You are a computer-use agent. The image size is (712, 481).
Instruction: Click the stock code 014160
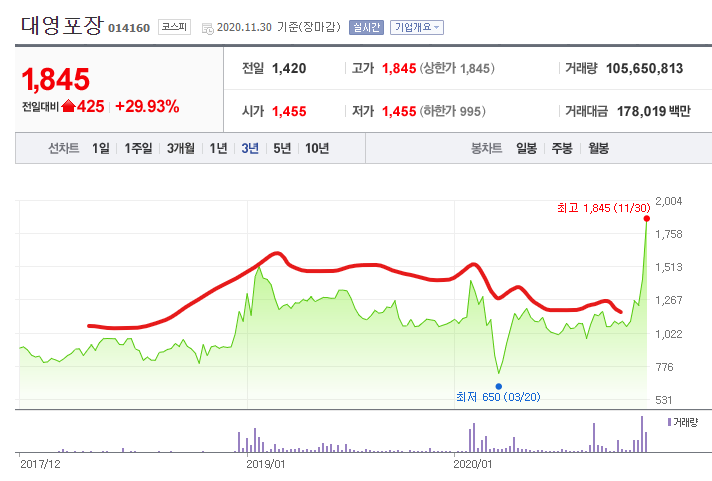(x=129, y=28)
